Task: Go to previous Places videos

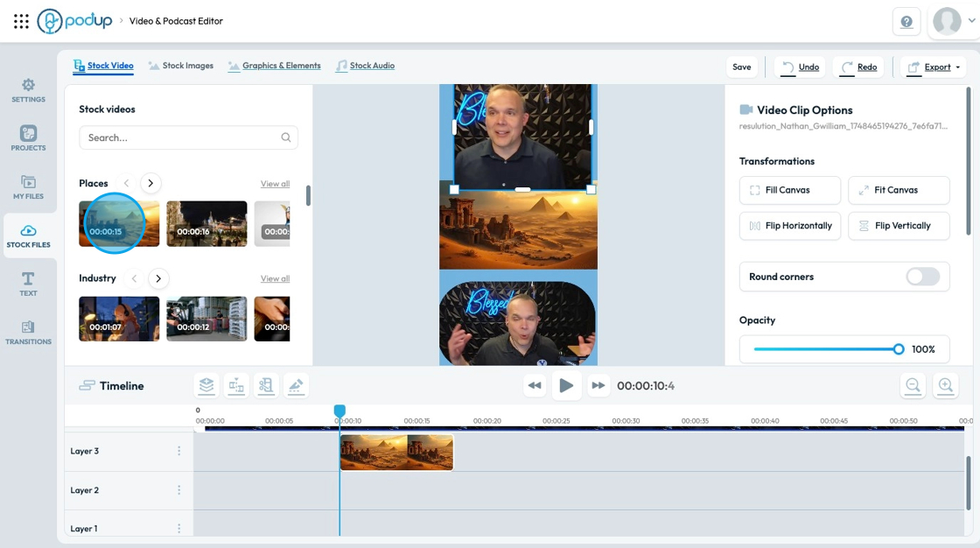Action: tap(126, 183)
